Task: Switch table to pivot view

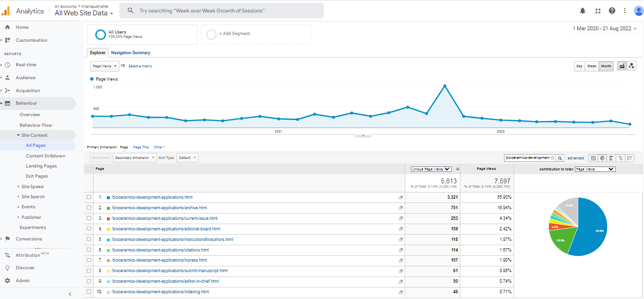Action: pyautogui.click(x=629, y=158)
